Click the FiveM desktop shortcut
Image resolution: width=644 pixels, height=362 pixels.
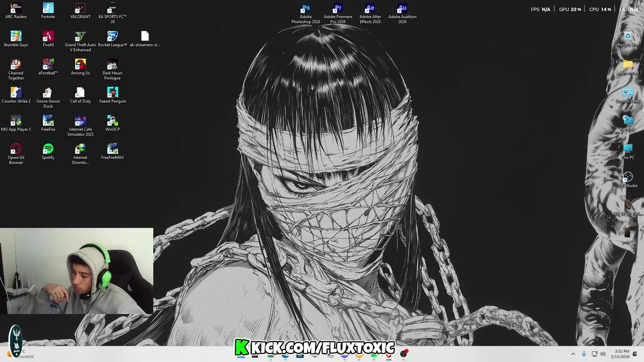click(x=48, y=39)
